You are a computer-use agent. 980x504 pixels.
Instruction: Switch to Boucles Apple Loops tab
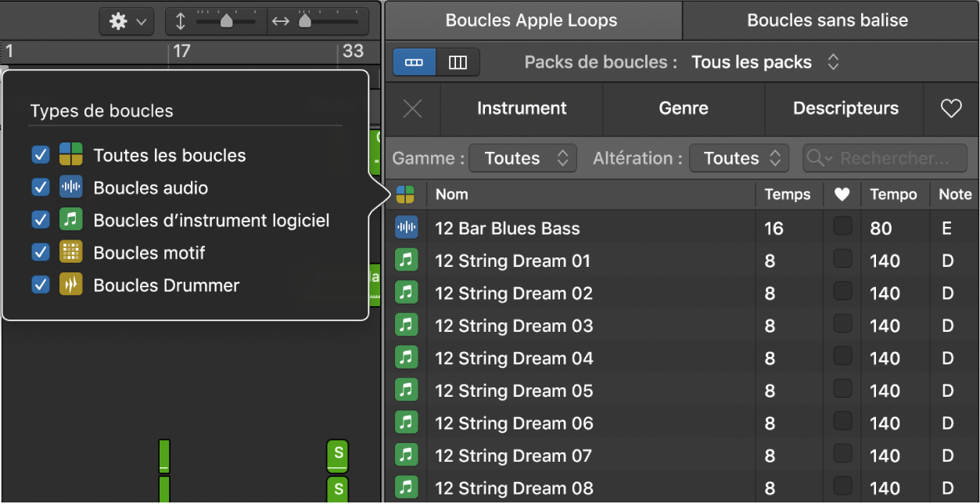[x=531, y=20]
